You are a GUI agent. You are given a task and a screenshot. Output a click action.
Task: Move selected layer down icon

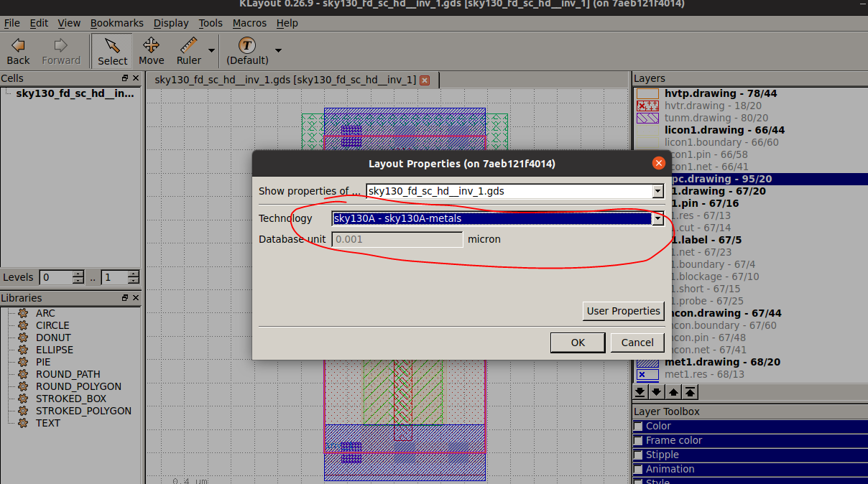coord(656,392)
